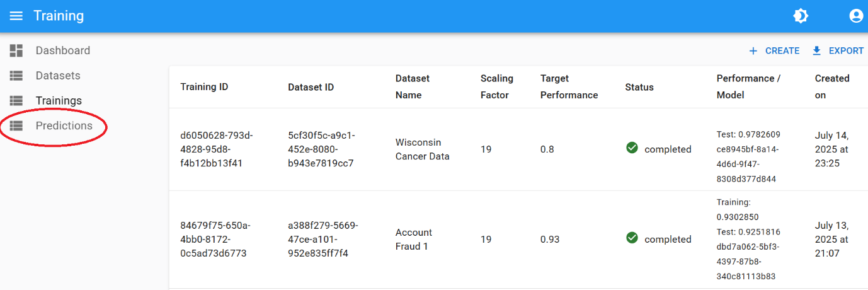Click the green check icon for Account Fraud row
The width and height of the screenshot is (868, 290).
[x=632, y=238]
